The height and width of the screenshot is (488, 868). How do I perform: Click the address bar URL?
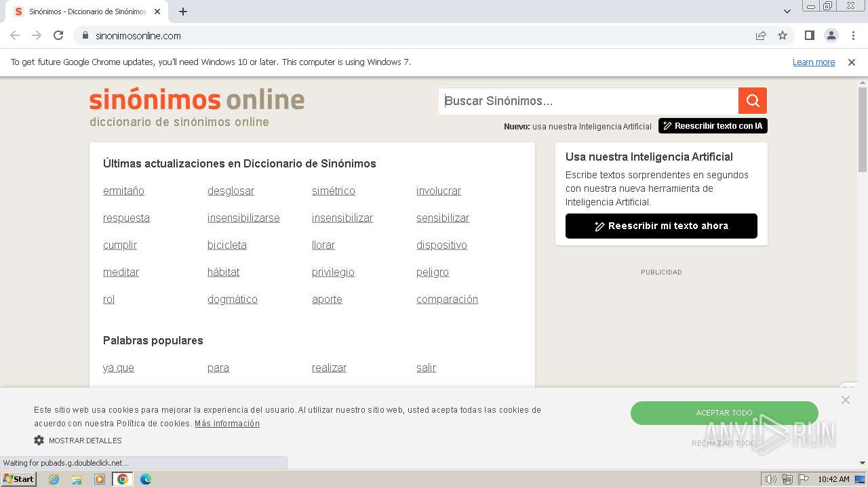tap(138, 35)
